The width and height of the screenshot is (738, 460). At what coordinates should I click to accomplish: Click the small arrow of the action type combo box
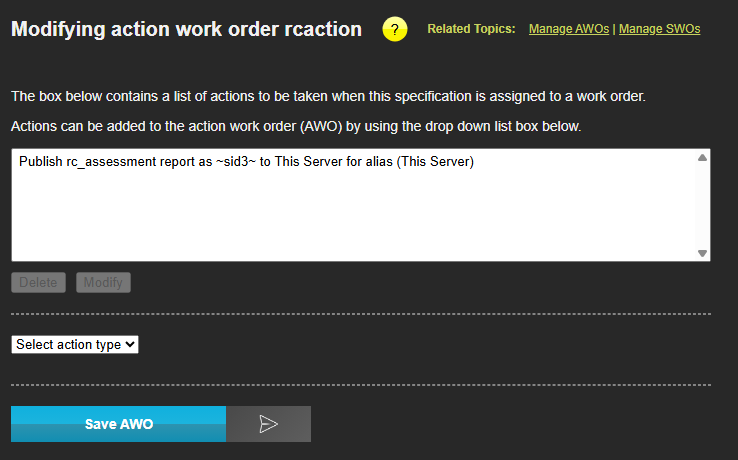tap(130, 344)
